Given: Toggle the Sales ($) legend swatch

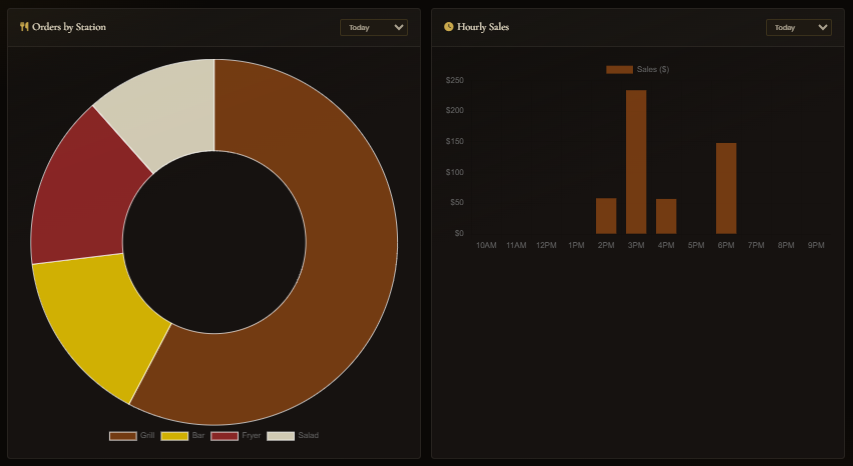Looking at the screenshot, I should [620, 70].
